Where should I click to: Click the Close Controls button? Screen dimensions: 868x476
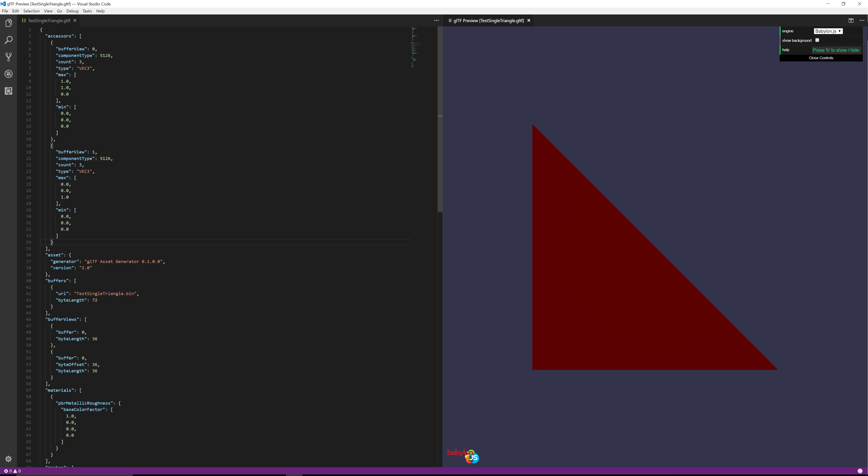coord(821,58)
